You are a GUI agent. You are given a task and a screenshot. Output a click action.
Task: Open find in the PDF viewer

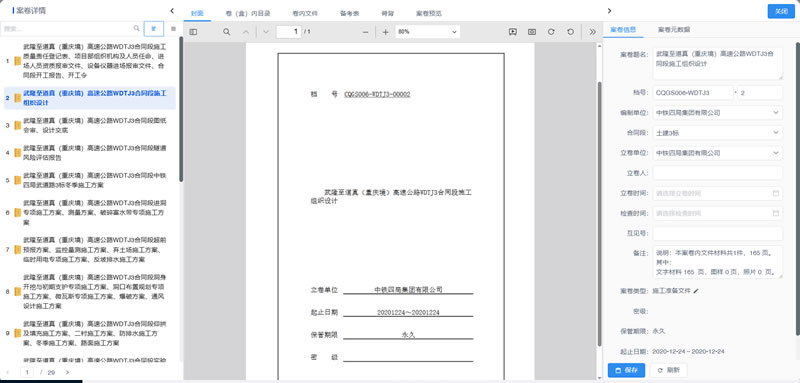point(227,32)
